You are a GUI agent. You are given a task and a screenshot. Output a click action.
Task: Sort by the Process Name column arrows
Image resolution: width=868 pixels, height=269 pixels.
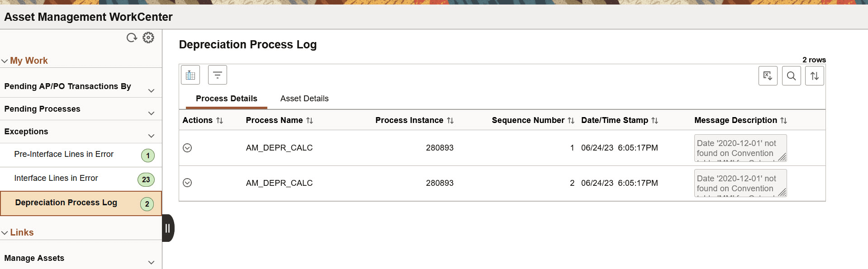pyautogui.click(x=310, y=120)
